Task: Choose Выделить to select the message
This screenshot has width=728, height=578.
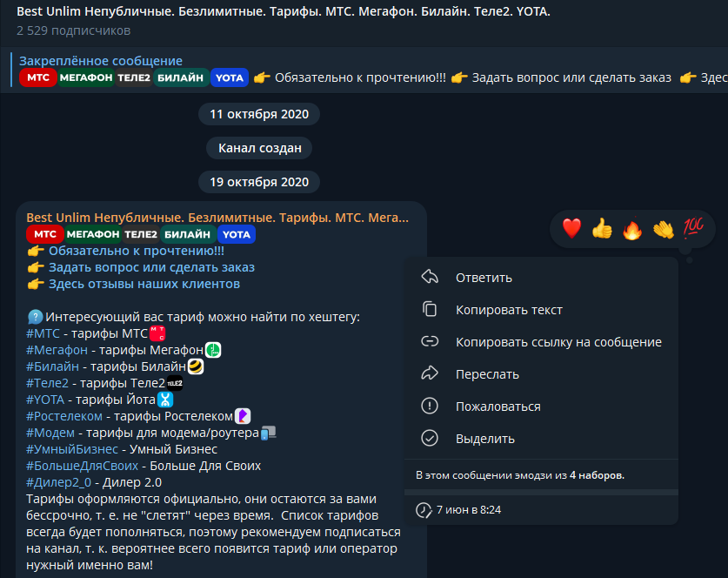Action: (541, 438)
